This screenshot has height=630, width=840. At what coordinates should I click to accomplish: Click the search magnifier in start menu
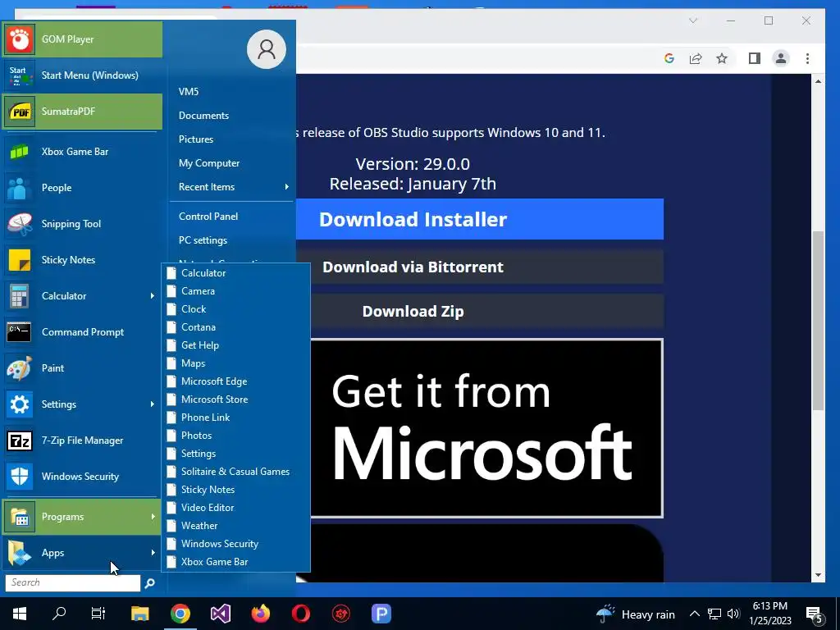click(150, 583)
